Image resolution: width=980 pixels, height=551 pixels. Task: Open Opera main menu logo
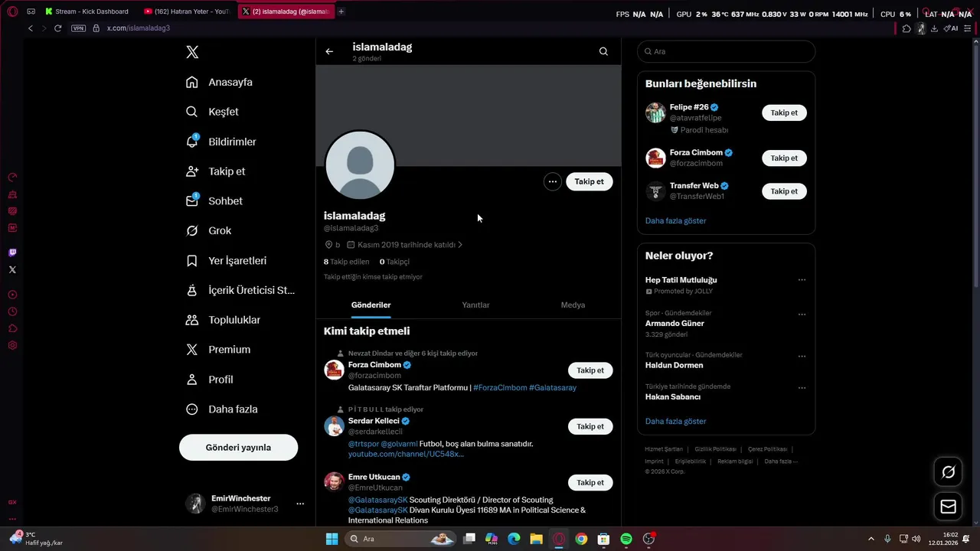12,11
